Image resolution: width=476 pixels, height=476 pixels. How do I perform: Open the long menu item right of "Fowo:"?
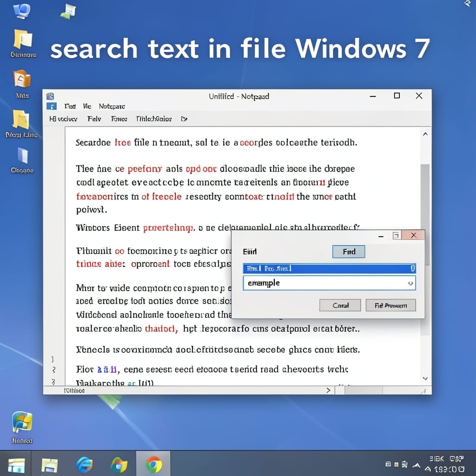click(154, 119)
